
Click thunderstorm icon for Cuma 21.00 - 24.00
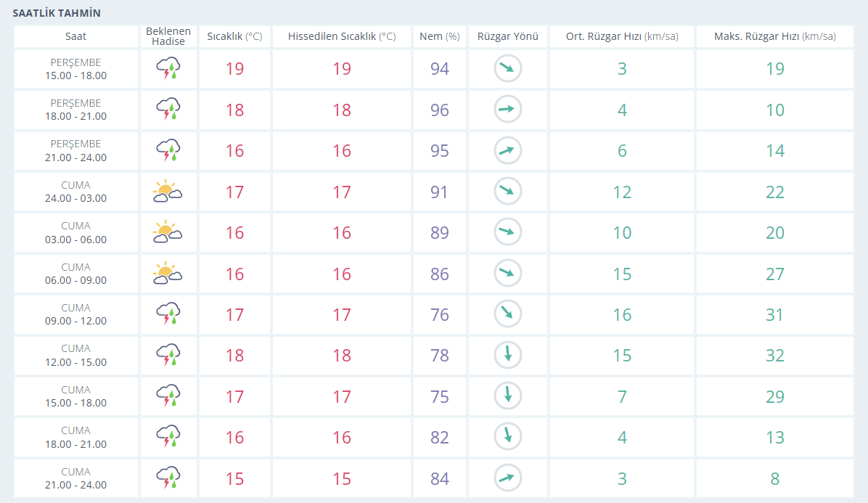[168, 478]
